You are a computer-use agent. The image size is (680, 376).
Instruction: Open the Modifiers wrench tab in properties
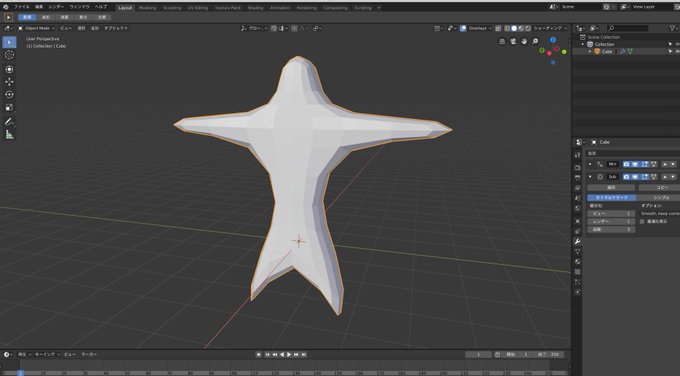click(x=577, y=241)
